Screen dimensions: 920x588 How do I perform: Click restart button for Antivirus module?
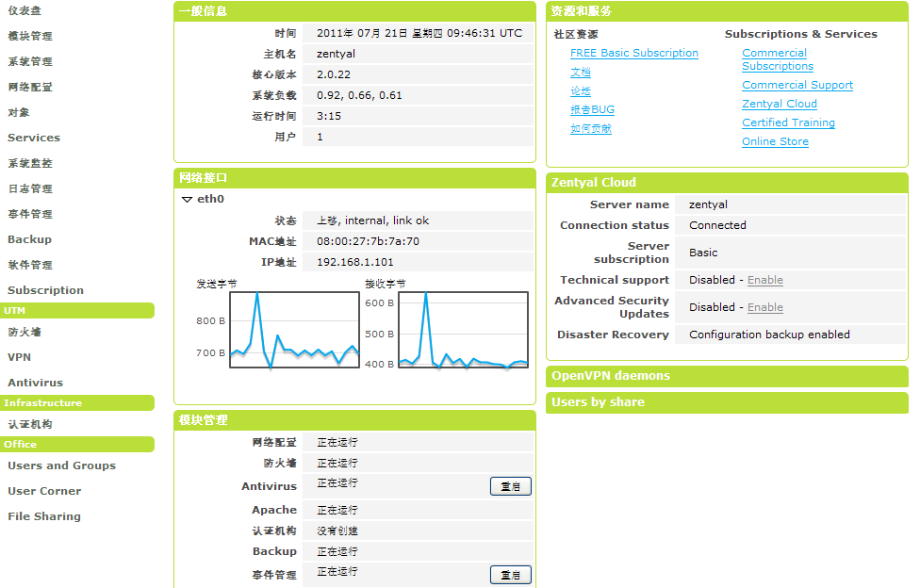[510, 486]
